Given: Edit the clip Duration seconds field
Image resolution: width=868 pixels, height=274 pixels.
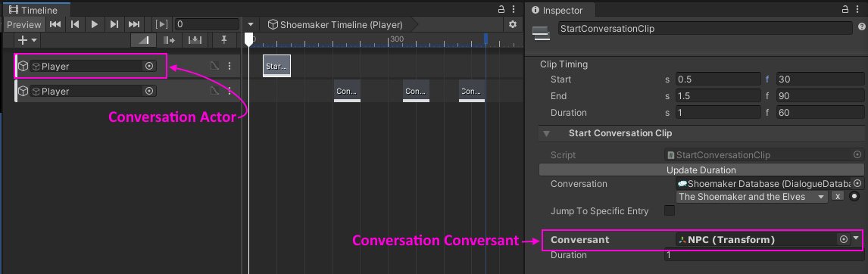Looking at the screenshot, I should click(x=719, y=112).
